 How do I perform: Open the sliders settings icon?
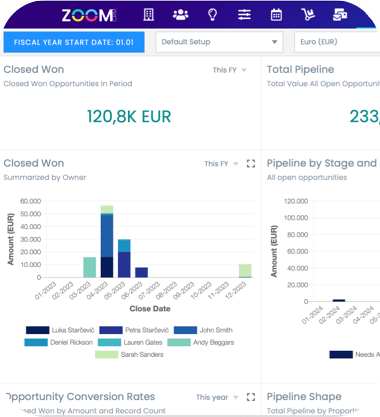[244, 15]
